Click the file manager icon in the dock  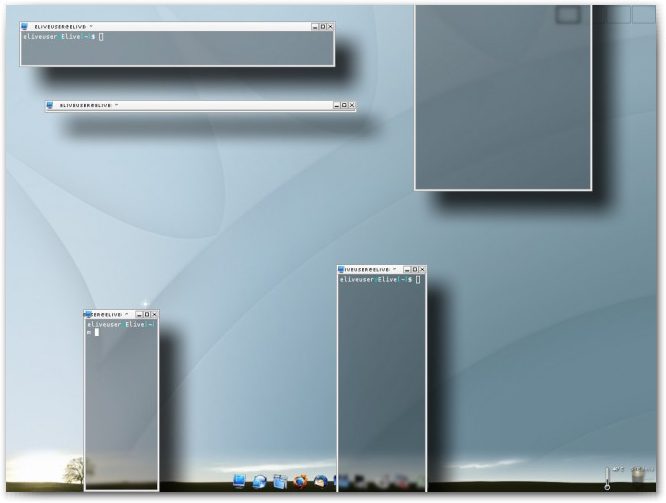[x=280, y=482]
